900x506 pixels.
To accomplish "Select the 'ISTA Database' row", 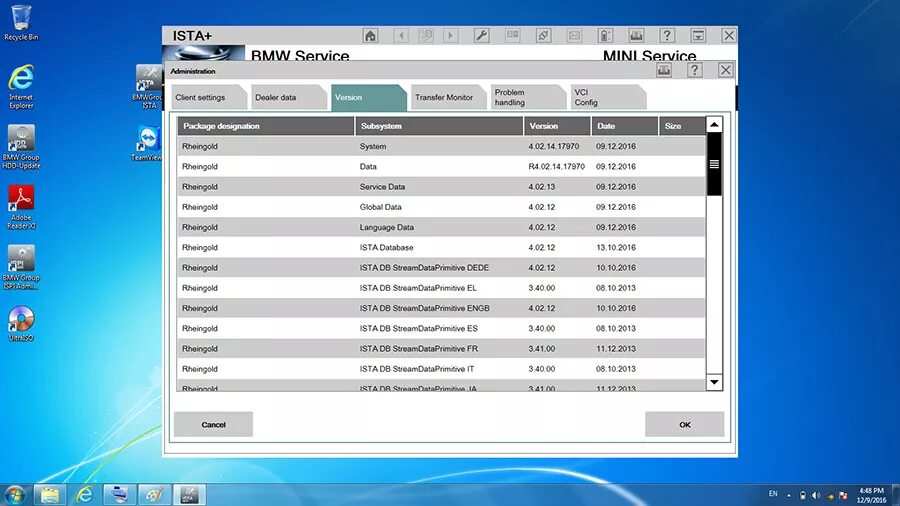I will [x=441, y=247].
